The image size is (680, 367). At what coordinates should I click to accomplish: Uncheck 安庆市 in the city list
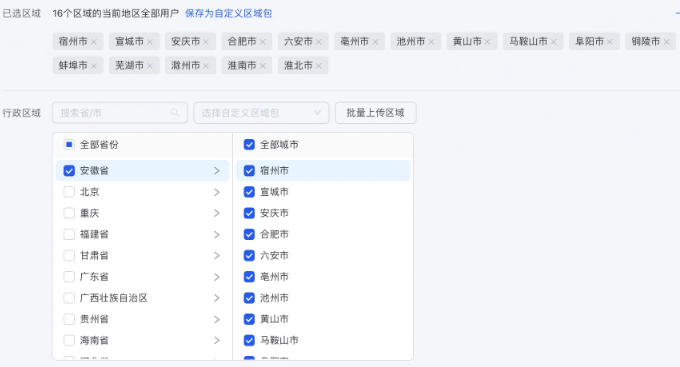pos(249,213)
